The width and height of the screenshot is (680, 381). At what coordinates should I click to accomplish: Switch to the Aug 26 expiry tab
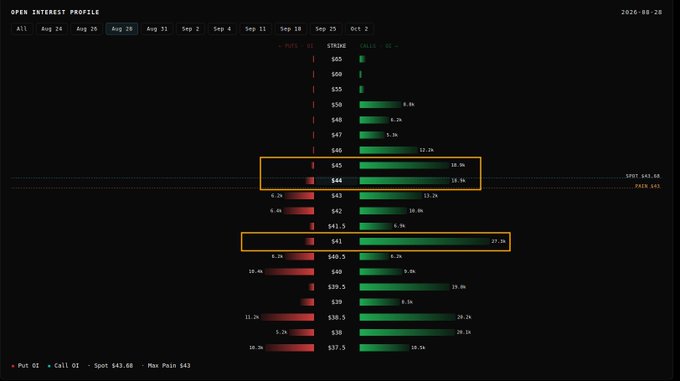pos(87,29)
